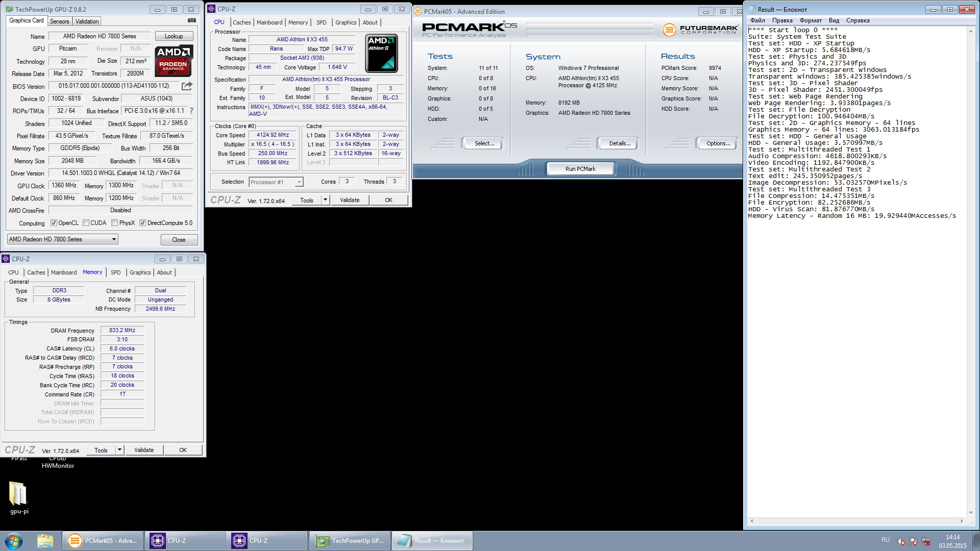Image resolution: width=980 pixels, height=551 pixels.
Task: Open the Windows Start menu
Action: (x=14, y=541)
